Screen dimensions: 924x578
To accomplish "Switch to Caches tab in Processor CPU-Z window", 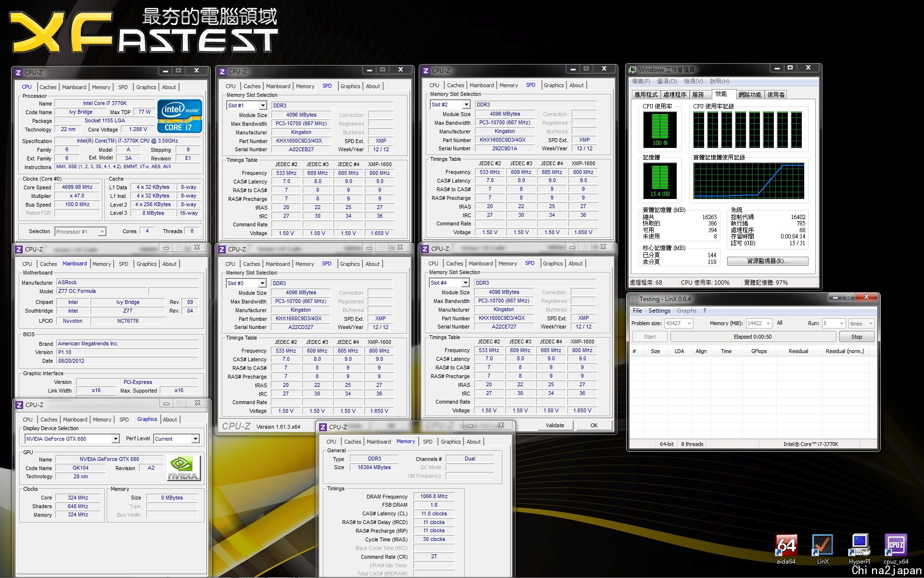I will [48, 87].
